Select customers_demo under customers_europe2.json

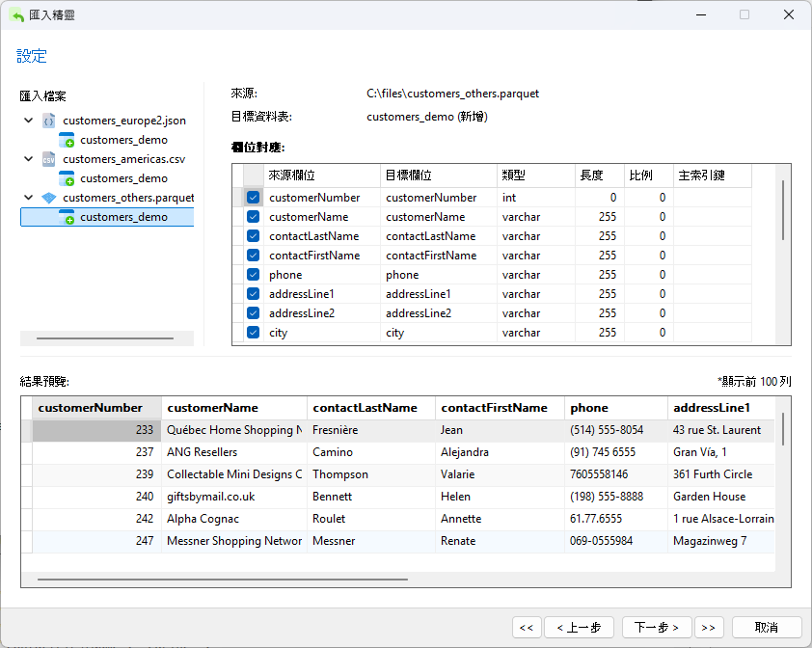pyautogui.click(x=123, y=140)
